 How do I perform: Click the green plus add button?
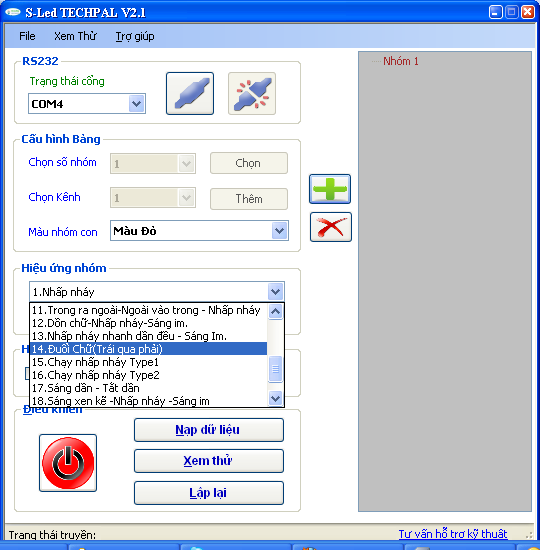[330, 189]
